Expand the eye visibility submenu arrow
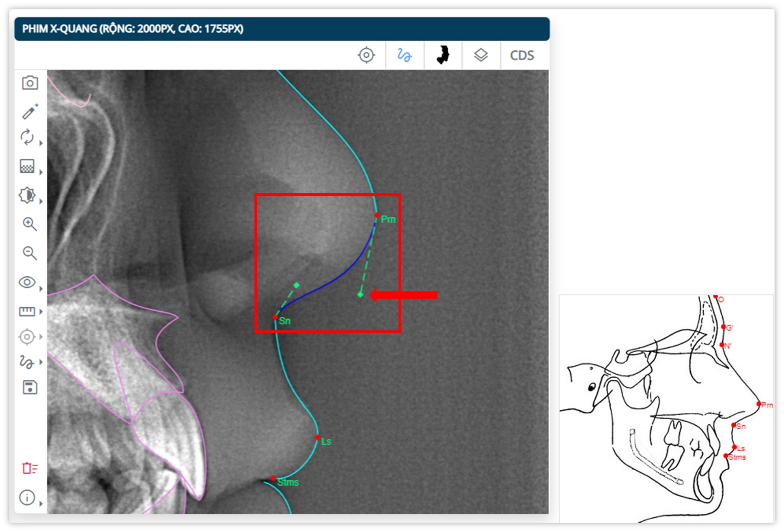This screenshot has width=784, height=532. [x=41, y=289]
